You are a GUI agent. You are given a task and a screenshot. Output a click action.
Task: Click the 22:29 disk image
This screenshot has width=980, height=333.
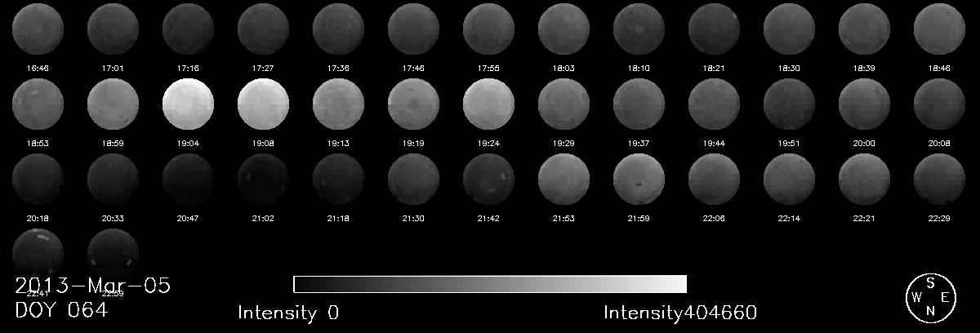click(x=939, y=178)
